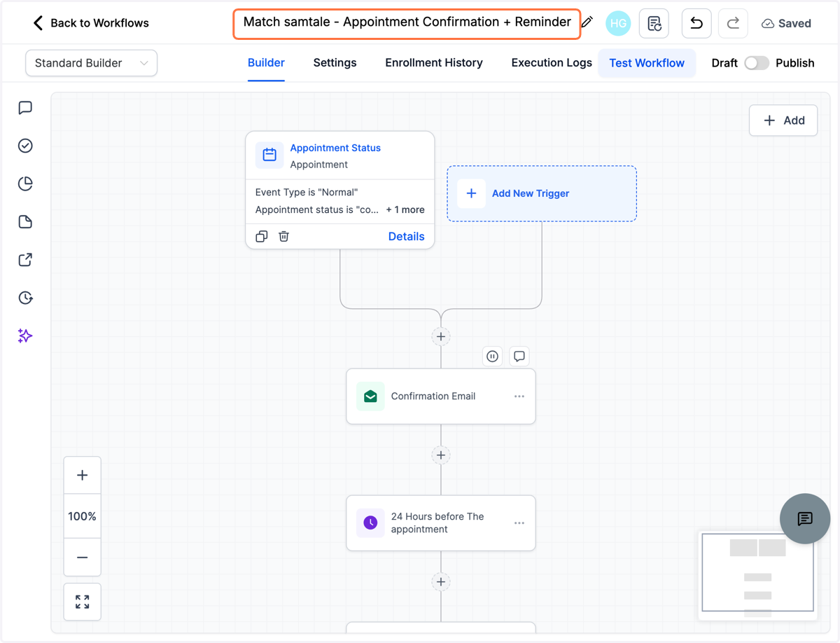Click the workflow name input field
840x643 pixels.
coord(407,23)
